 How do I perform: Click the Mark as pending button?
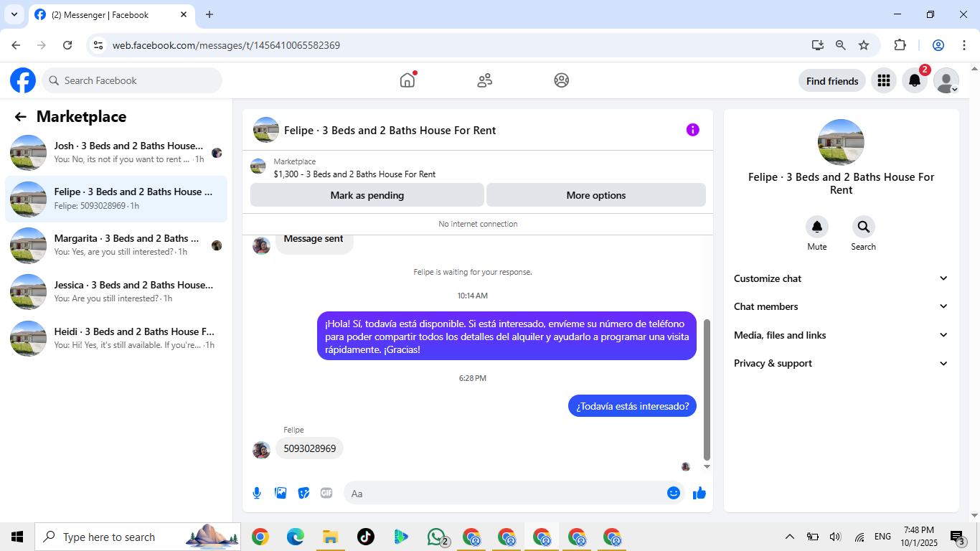click(x=367, y=195)
